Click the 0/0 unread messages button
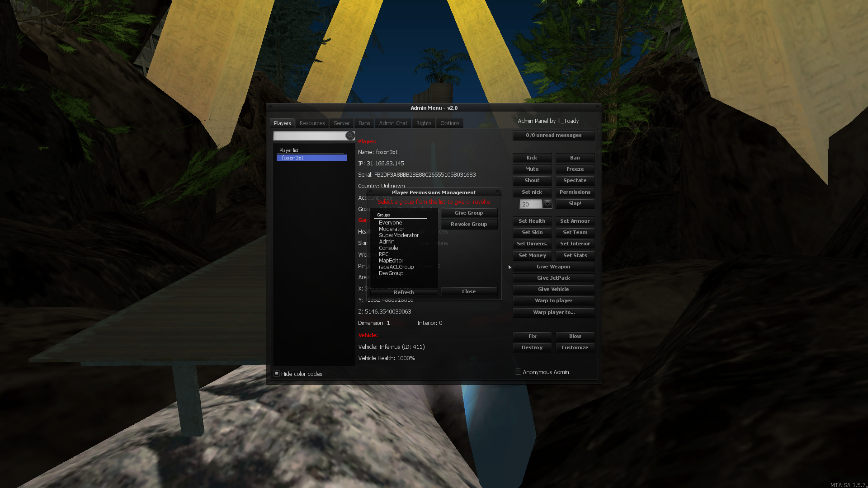The width and height of the screenshot is (868, 488). point(553,135)
